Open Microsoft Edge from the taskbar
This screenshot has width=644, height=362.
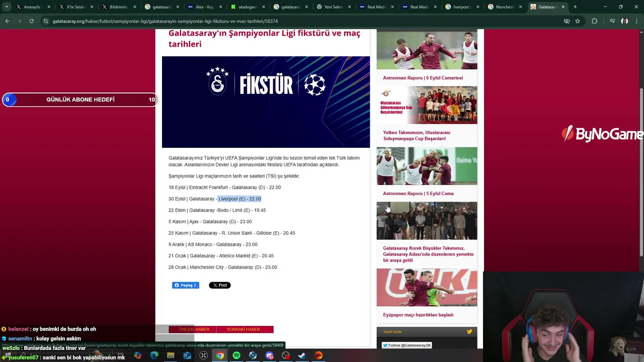click(x=154, y=355)
